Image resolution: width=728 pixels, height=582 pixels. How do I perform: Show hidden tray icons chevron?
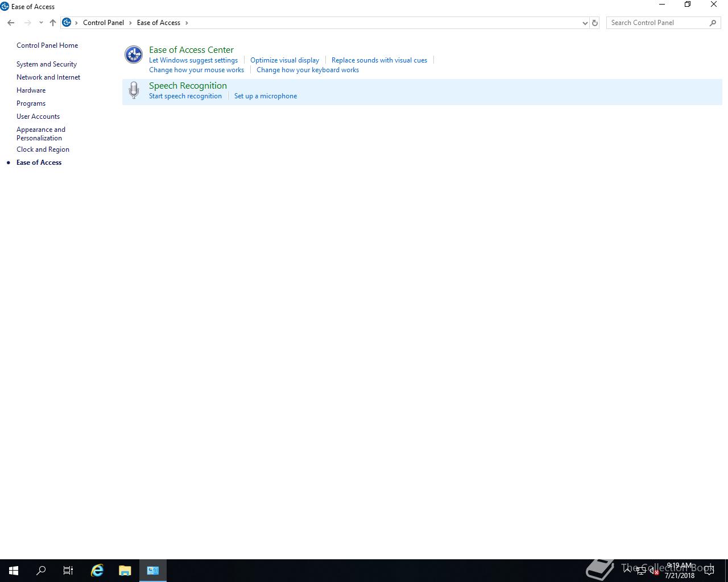click(x=627, y=570)
